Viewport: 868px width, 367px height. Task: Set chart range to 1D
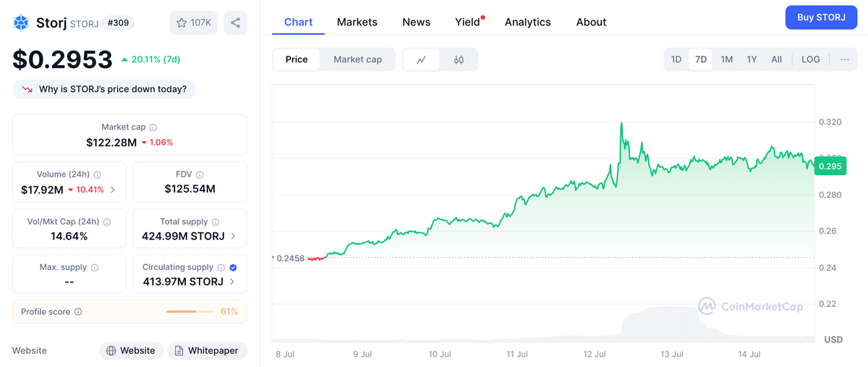click(676, 59)
